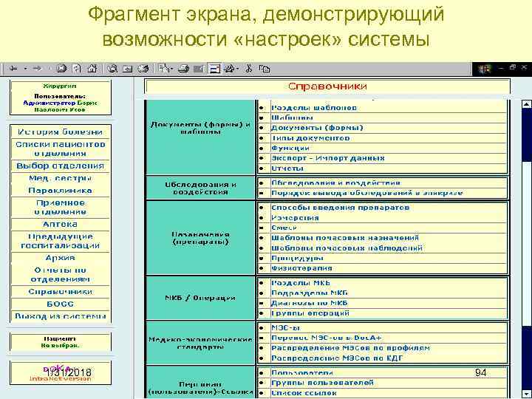532x399 pixels.
Task: Click the scissors Cut icon
Action: pos(249,69)
